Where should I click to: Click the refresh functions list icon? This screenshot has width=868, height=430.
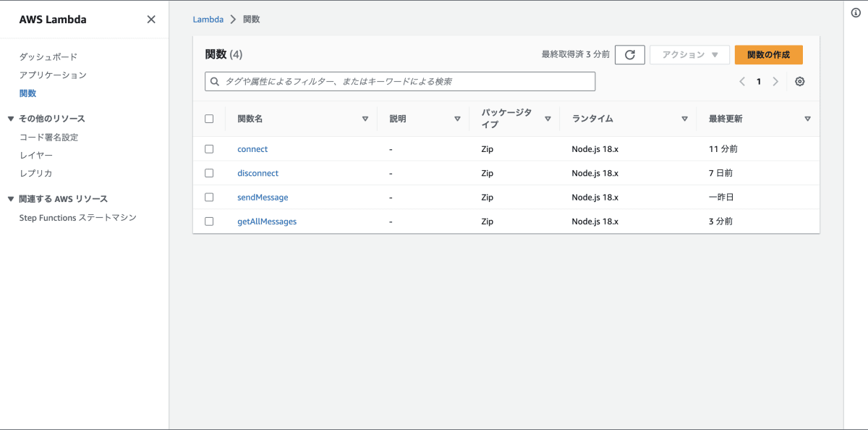pyautogui.click(x=630, y=55)
